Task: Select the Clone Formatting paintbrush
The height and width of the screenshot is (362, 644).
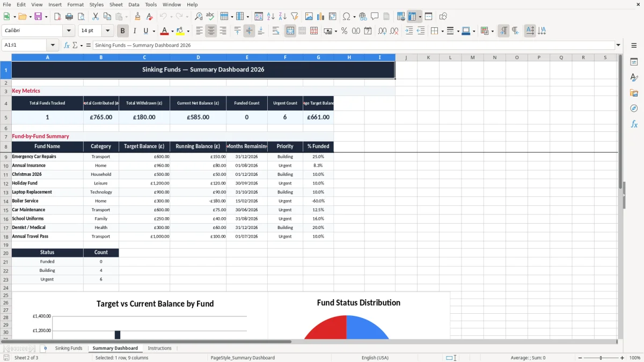Action: coord(137,17)
